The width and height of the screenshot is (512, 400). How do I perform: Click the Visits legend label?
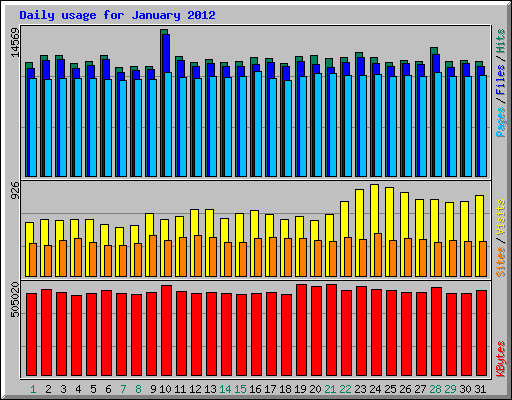tap(500, 217)
